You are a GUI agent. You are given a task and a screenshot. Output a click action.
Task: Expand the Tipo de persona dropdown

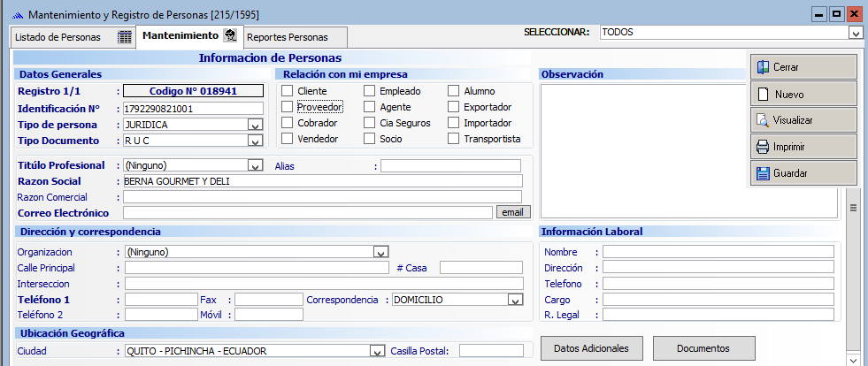[255, 126]
